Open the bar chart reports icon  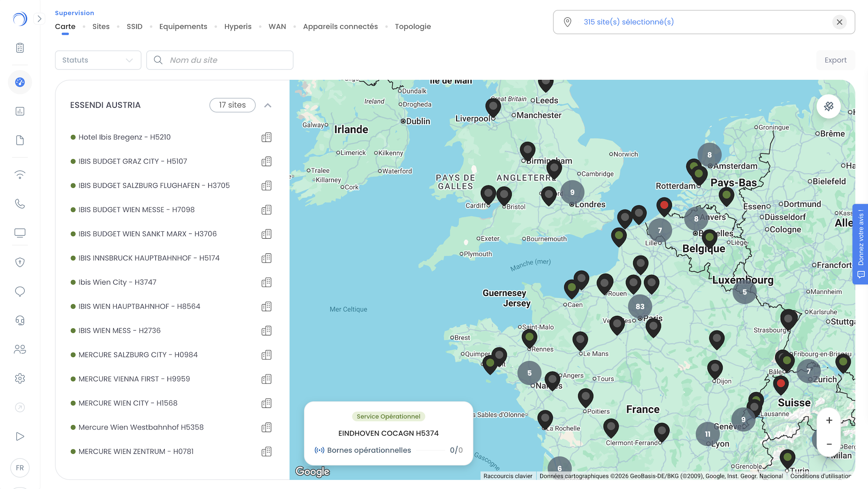point(20,111)
